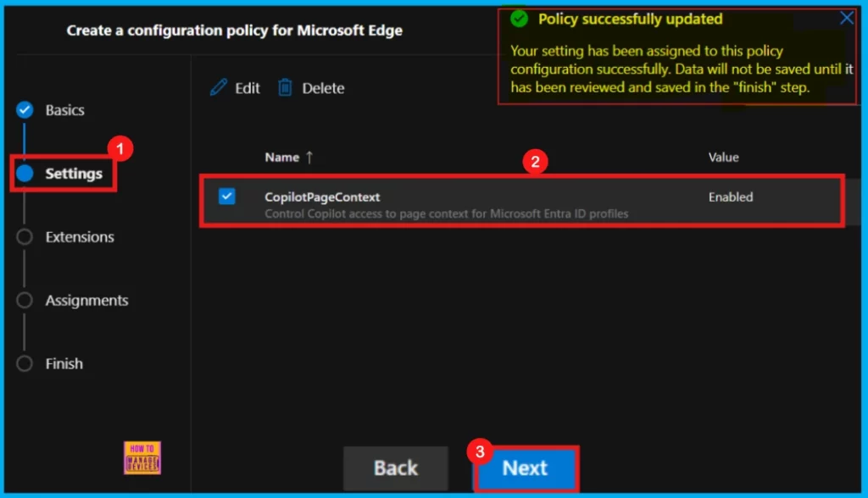Open the Extensions step
This screenshot has width=868, height=498.
tap(80, 237)
